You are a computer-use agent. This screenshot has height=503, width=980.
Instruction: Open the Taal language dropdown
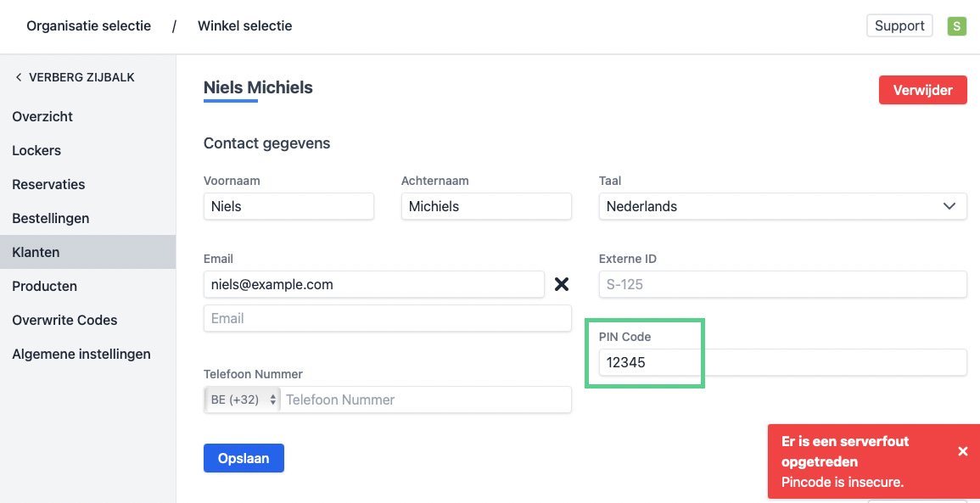tap(782, 206)
